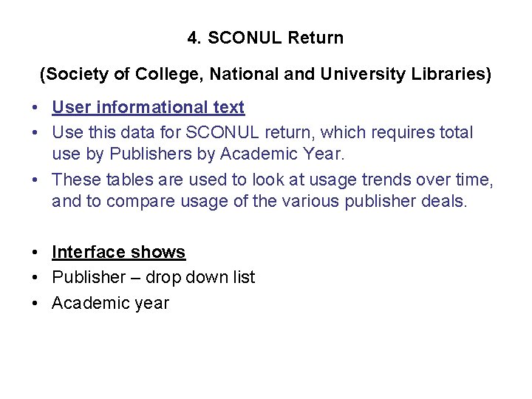Image resolution: width=532 pixels, height=399 pixels.
Task: Click the 'Interface shows' underlined heading
Action: pos(119,252)
